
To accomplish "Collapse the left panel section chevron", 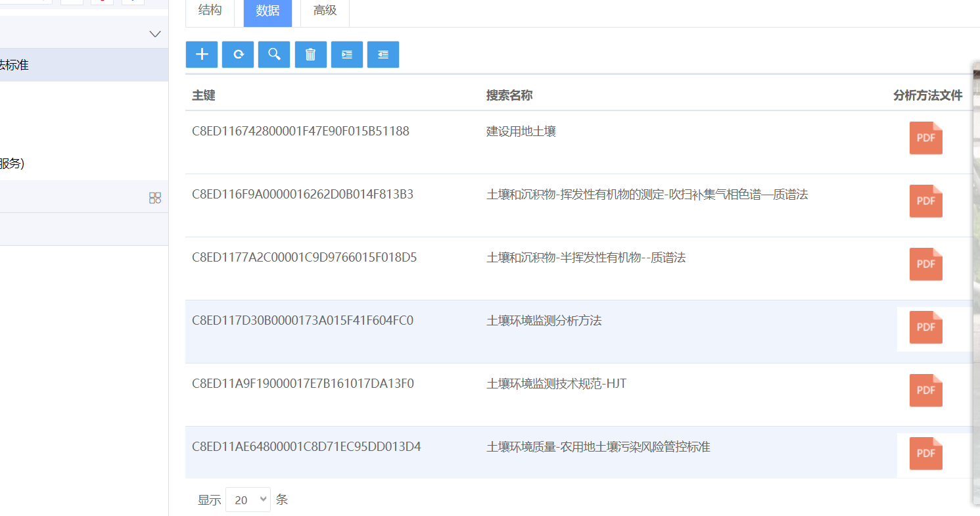I will tap(155, 34).
